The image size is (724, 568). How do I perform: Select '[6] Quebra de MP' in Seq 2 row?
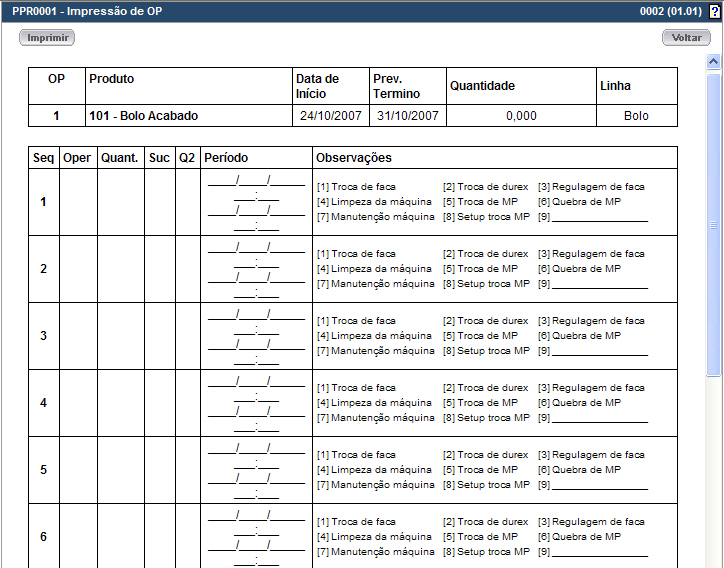click(579, 269)
